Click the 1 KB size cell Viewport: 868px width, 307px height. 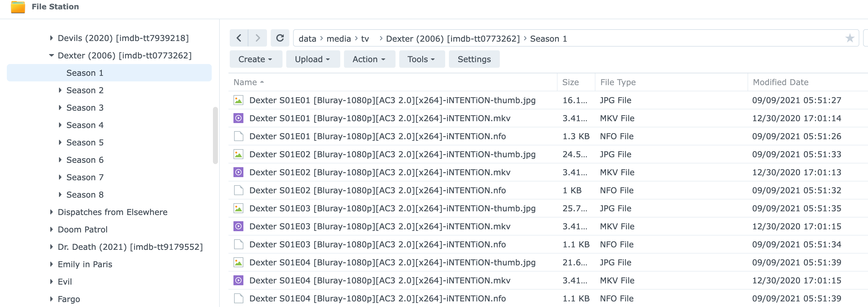click(572, 190)
